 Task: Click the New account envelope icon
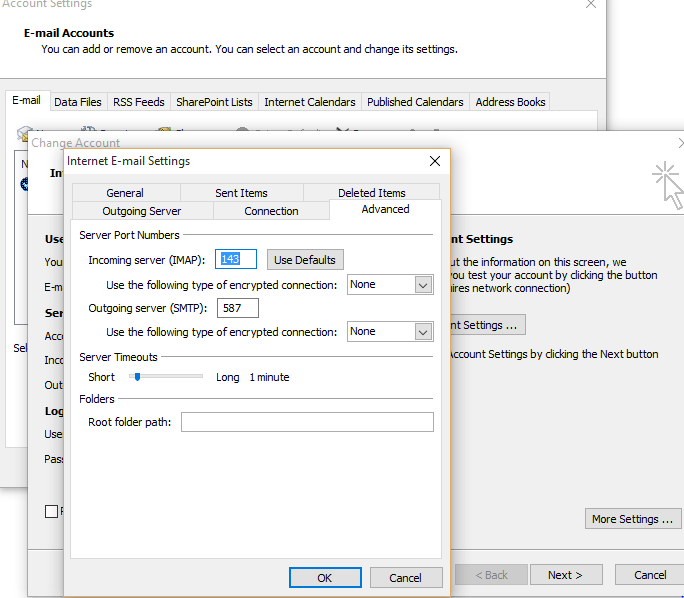tap(24, 133)
